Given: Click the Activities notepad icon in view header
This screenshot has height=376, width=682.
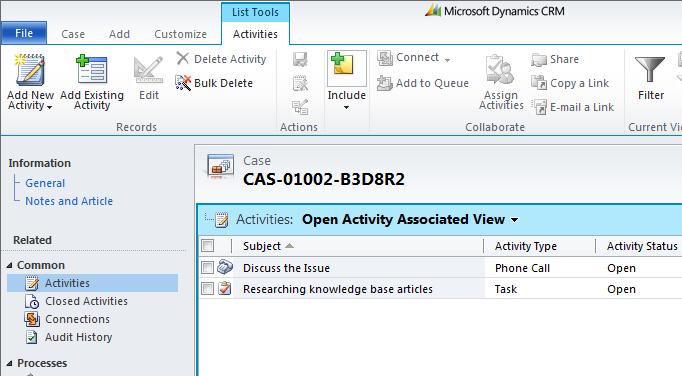Looking at the screenshot, I should click(x=222, y=219).
